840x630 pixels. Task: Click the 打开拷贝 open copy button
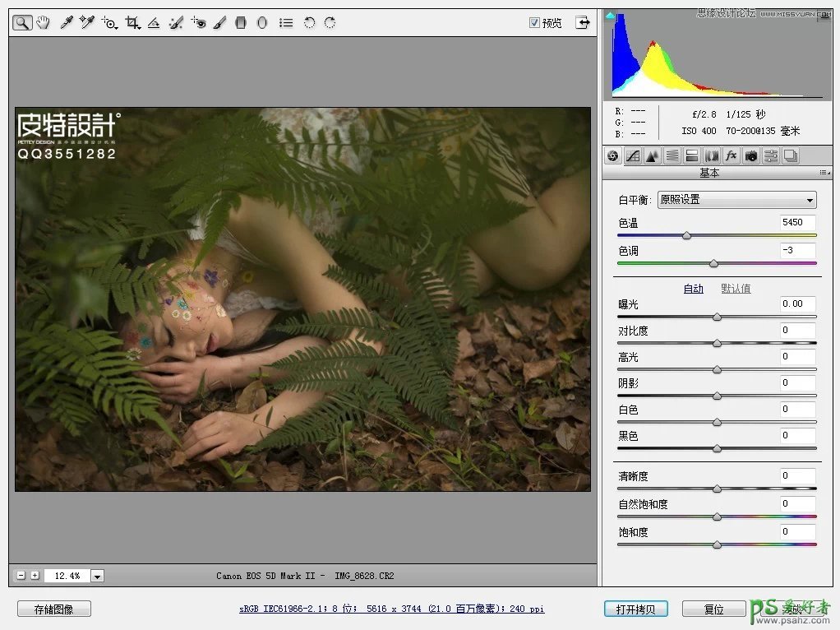(635, 609)
